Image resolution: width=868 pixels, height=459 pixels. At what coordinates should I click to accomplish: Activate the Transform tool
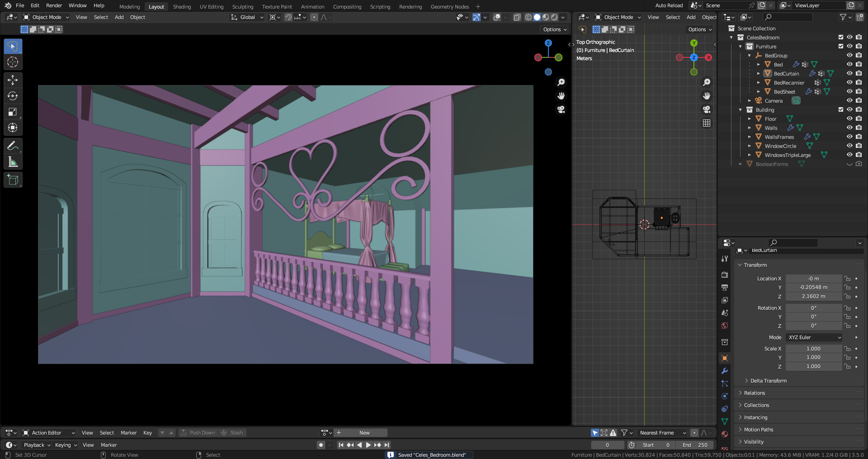point(13,128)
